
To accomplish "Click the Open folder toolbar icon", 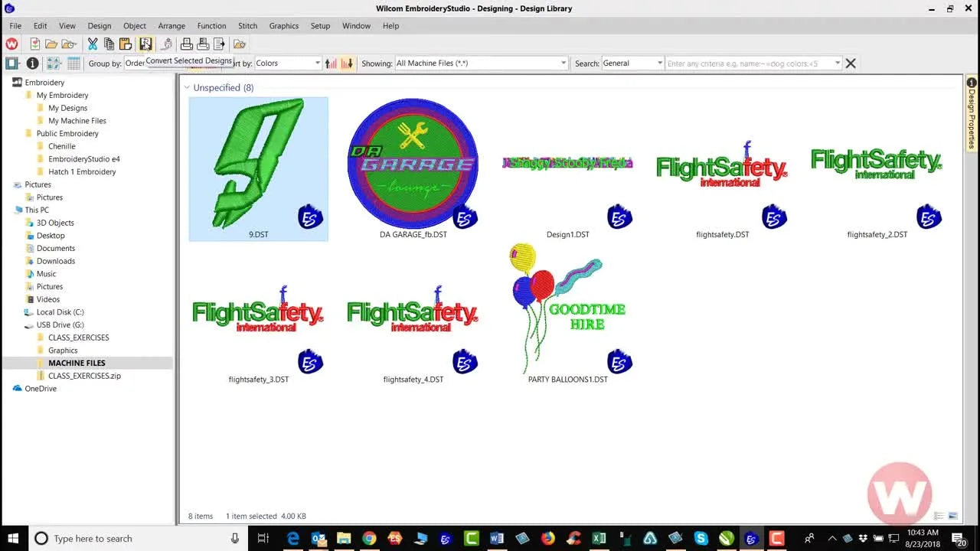I will pos(51,44).
